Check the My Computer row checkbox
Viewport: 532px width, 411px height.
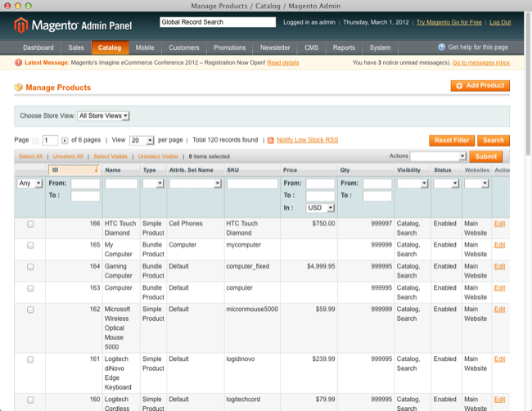click(x=30, y=246)
